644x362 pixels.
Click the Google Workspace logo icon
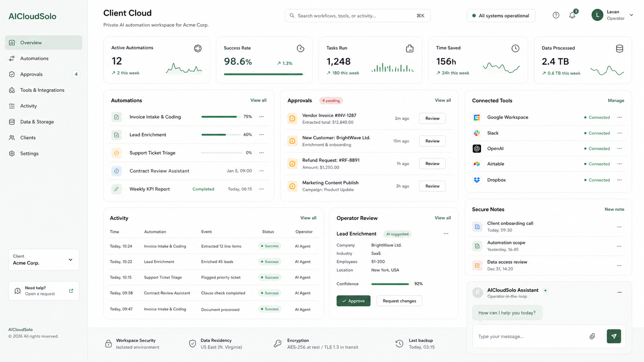[477, 117]
